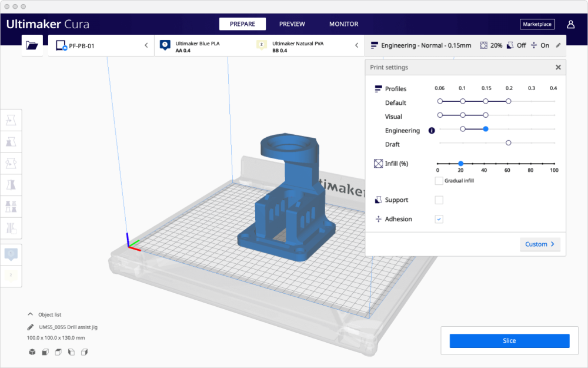Select UMS5_0055 Drill assist jig in object list

[x=68, y=327]
